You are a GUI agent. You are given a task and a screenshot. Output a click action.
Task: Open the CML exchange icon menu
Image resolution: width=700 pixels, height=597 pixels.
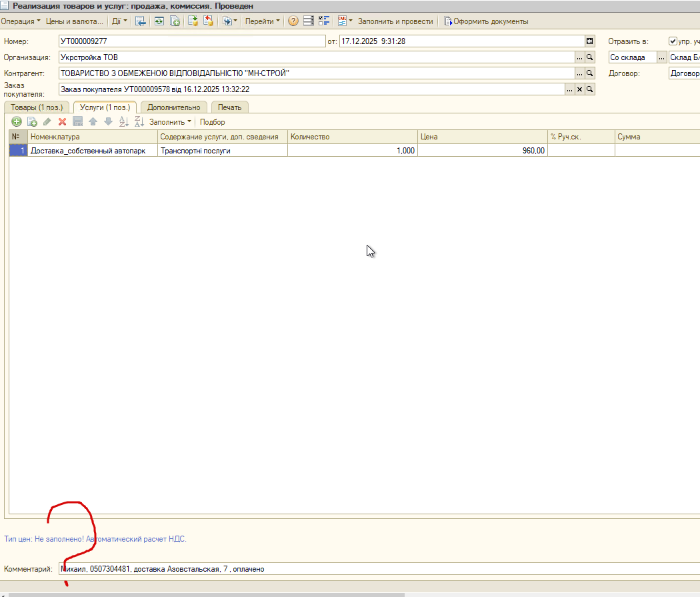pyautogui.click(x=345, y=21)
